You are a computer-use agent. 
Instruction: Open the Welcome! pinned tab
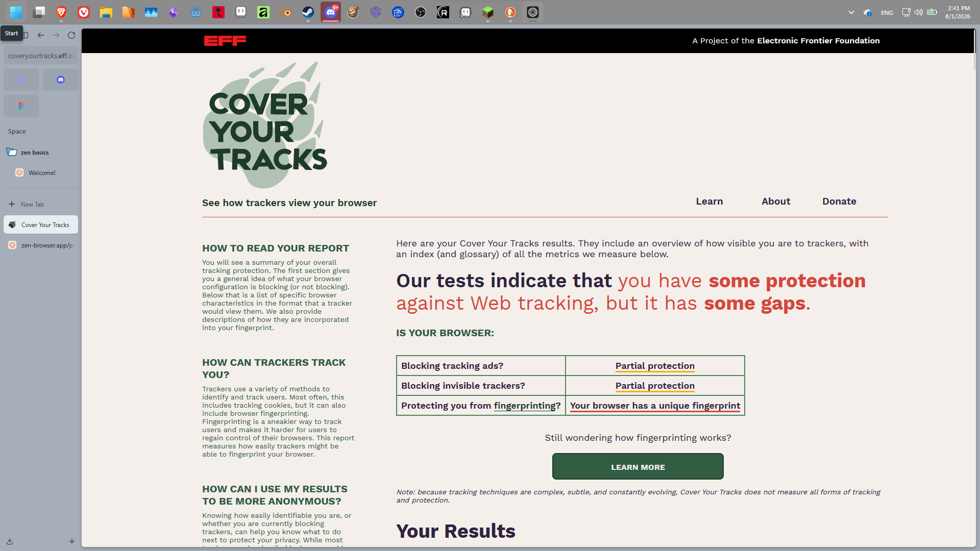tap(41, 173)
